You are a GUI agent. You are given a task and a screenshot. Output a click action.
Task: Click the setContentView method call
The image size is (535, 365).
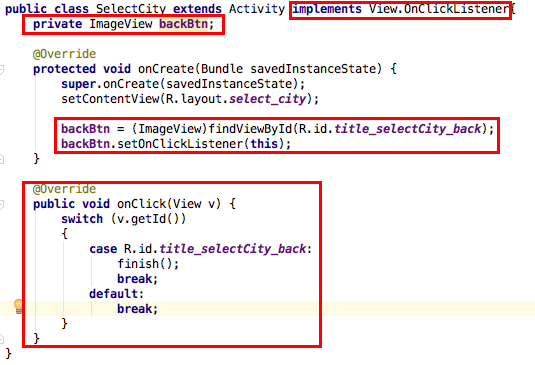pos(110,99)
